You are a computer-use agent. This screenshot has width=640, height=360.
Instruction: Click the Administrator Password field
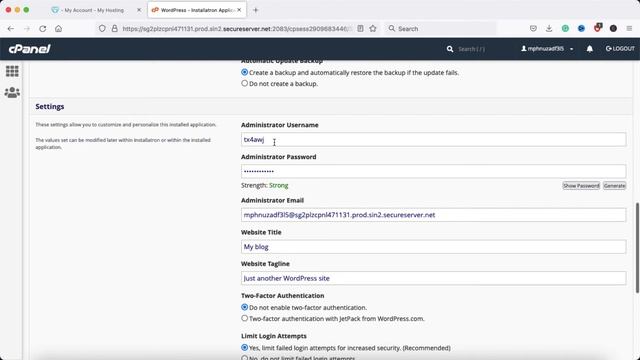(x=433, y=171)
